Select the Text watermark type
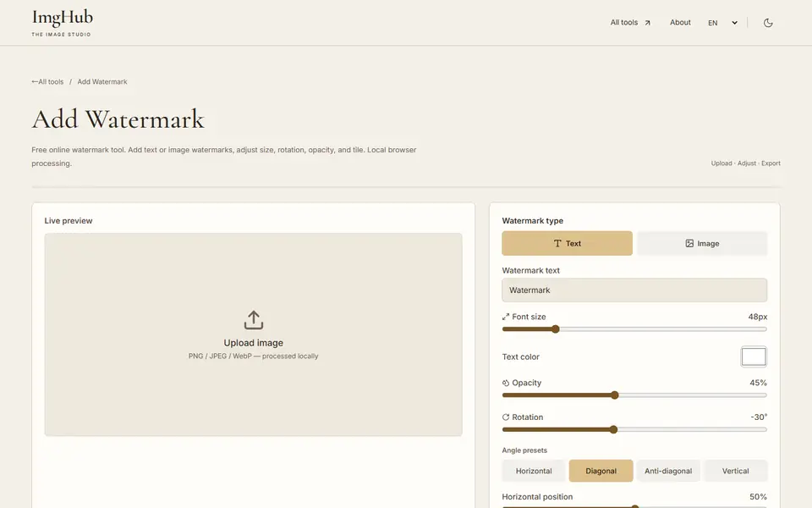Image resolution: width=812 pixels, height=508 pixels. [567, 243]
